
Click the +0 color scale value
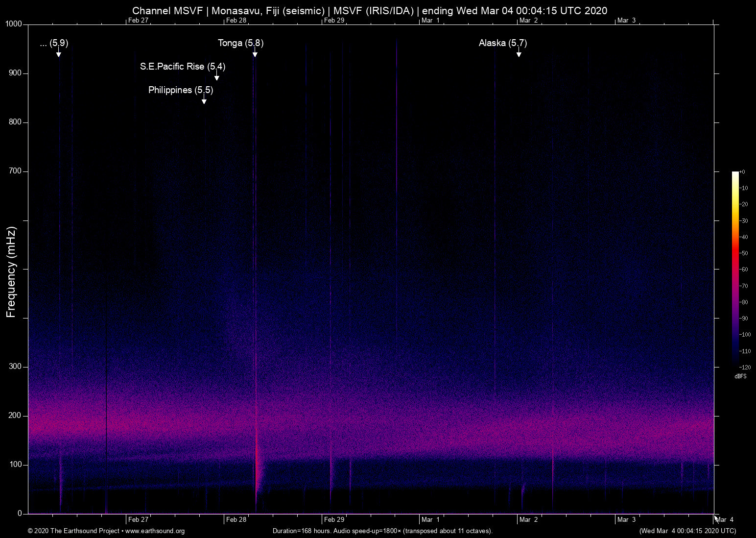pyautogui.click(x=742, y=172)
